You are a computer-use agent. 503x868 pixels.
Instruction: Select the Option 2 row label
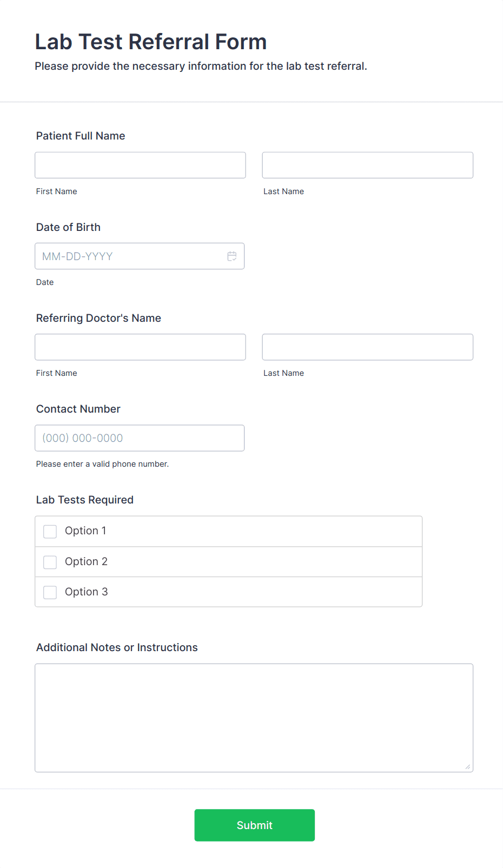point(86,562)
